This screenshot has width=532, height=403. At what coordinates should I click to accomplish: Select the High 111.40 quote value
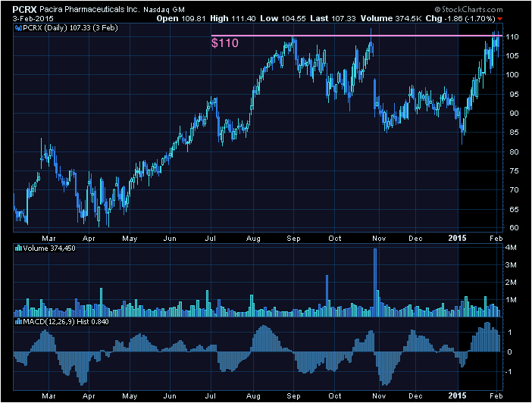[x=233, y=19]
